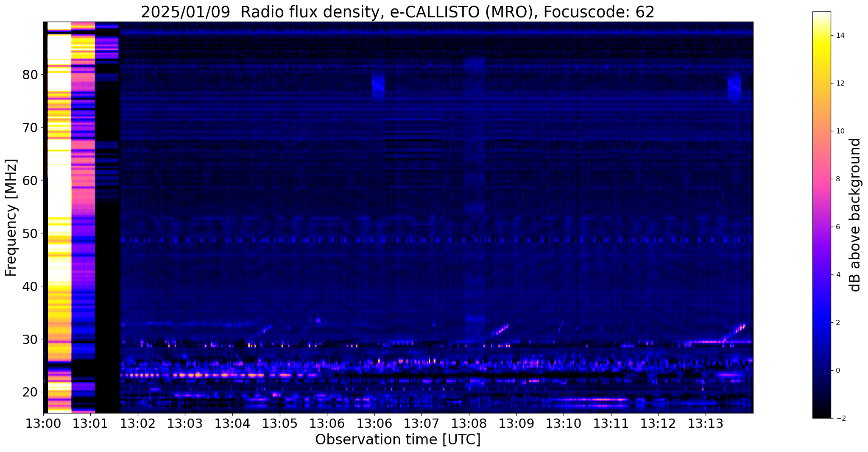The height and width of the screenshot is (452, 868).
Task: Click the 13:12 time tick label
Action: pos(658,424)
